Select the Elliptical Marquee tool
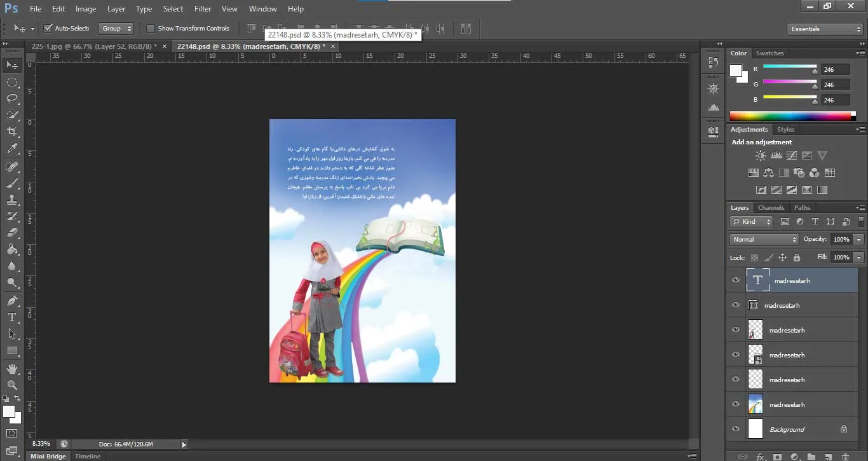Screen dimensions: 868x461 click(x=12, y=82)
